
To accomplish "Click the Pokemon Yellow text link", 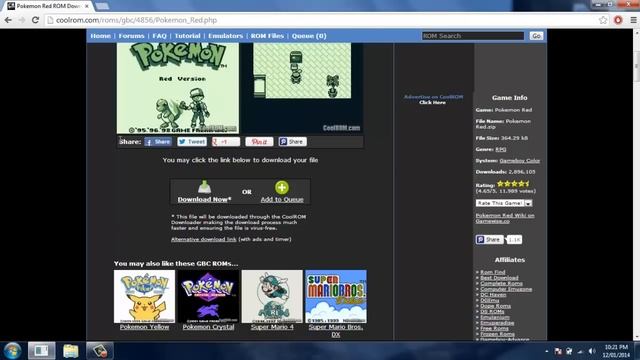I will click(144, 327).
